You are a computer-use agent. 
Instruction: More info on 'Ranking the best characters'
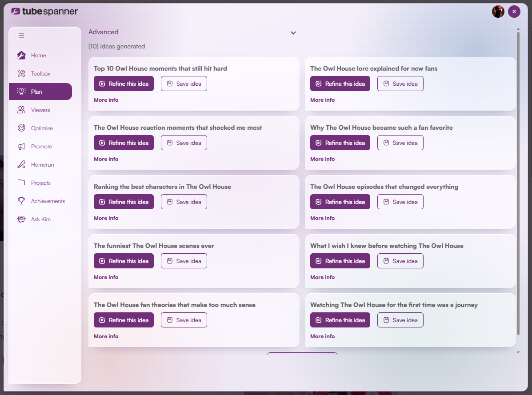[106, 218]
